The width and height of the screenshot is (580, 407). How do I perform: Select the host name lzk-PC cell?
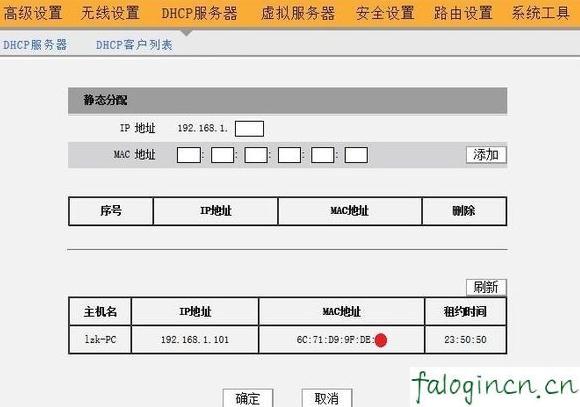click(100, 340)
